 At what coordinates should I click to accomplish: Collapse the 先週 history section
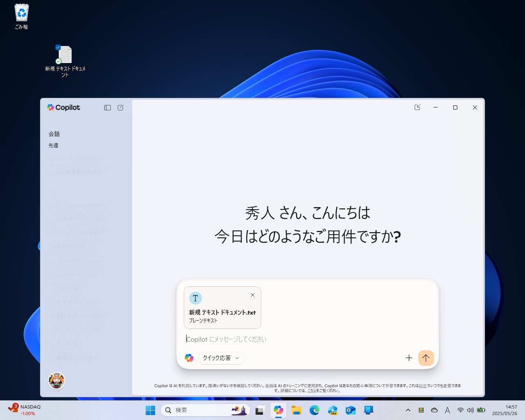[53, 145]
